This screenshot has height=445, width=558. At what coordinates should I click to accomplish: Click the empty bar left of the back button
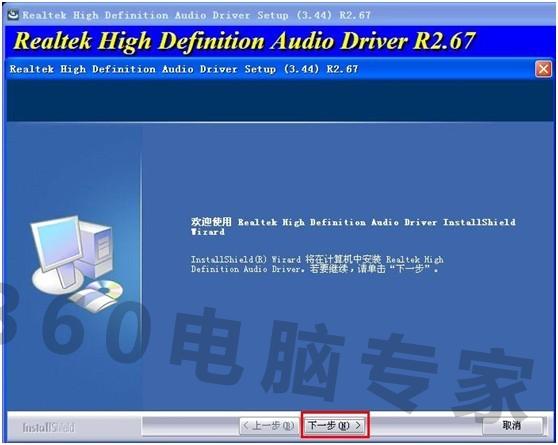pos(191,425)
